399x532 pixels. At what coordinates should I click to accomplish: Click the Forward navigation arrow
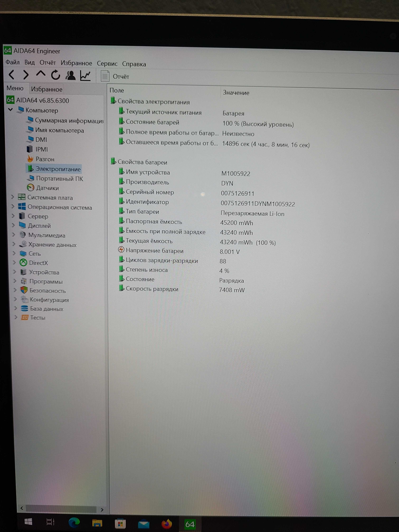pos(26,75)
